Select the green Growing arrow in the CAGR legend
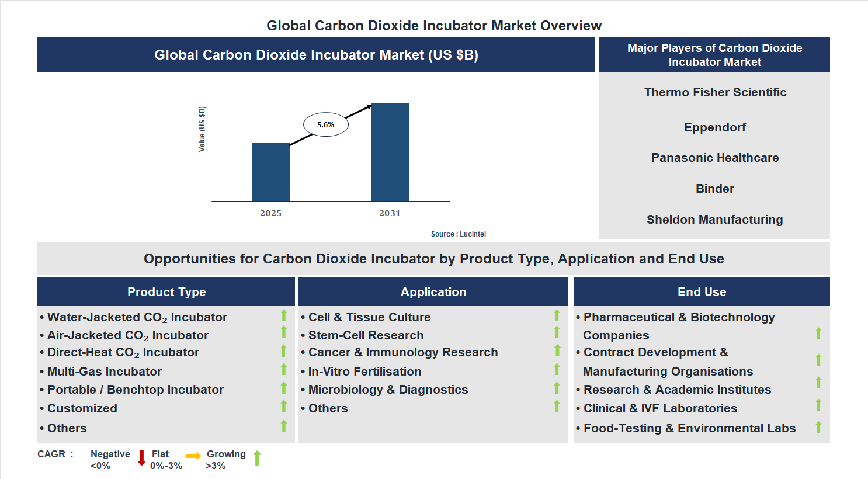 [x=256, y=458]
